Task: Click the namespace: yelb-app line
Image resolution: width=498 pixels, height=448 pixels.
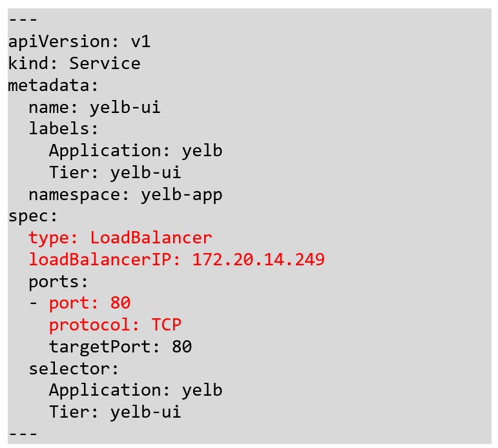Action: pyautogui.click(x=125, y=194)
